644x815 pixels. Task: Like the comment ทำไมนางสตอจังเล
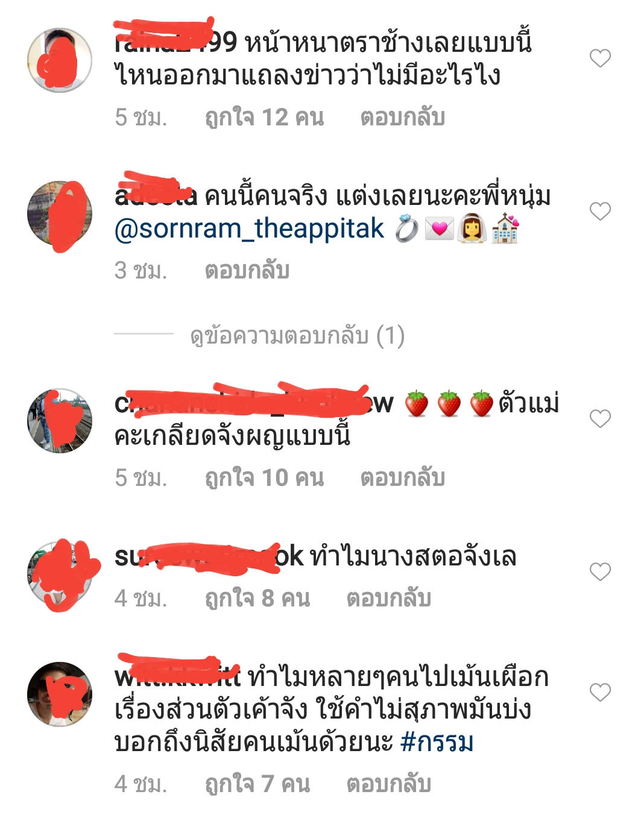coord(600,572)
